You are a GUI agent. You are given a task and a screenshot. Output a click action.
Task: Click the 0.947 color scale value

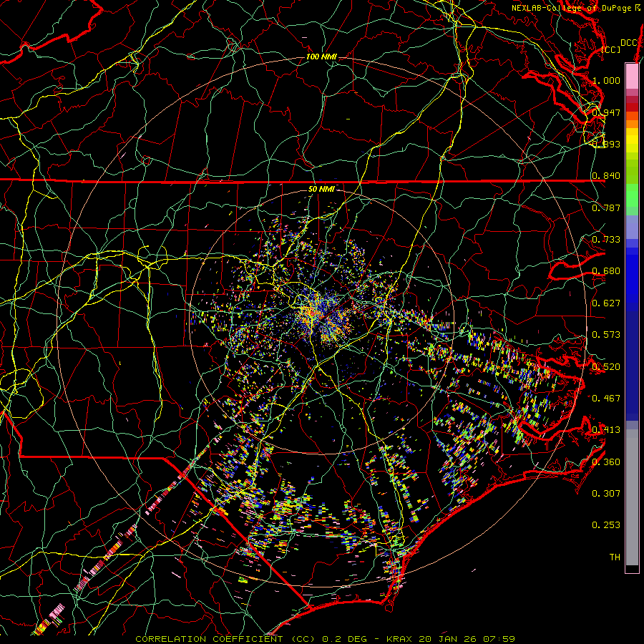click(606, 112)
